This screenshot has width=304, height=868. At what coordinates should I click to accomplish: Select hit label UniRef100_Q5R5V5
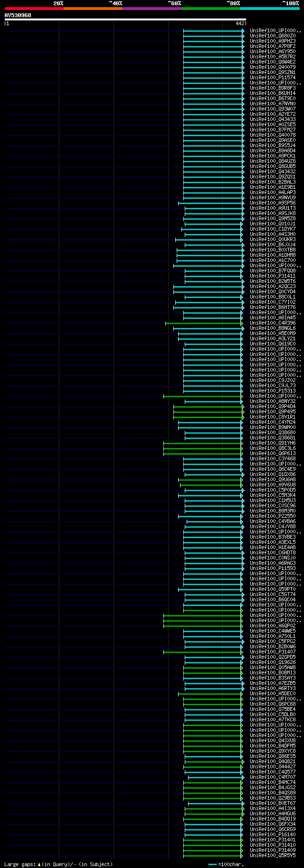273,856
